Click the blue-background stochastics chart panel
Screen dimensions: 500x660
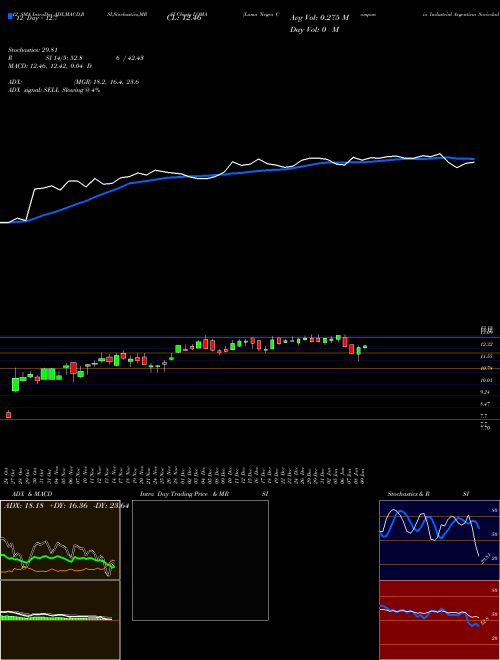(439, 540)
